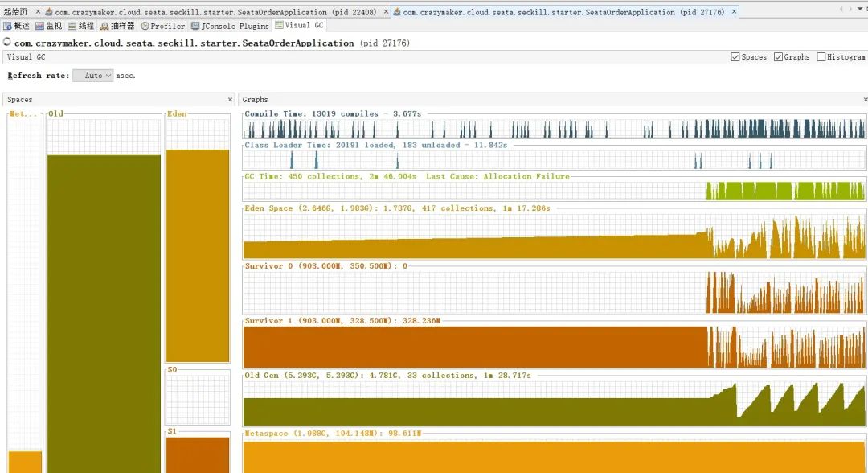Uncheck the Spaces checkbox

click(735, 56)
